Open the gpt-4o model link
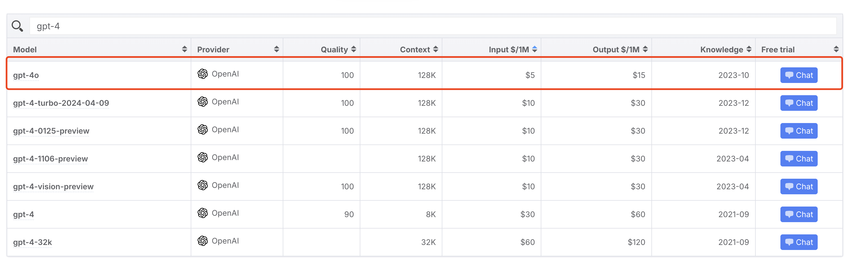Screen dimensions: 868x265 pyautogui.click(x=26, y=75)
